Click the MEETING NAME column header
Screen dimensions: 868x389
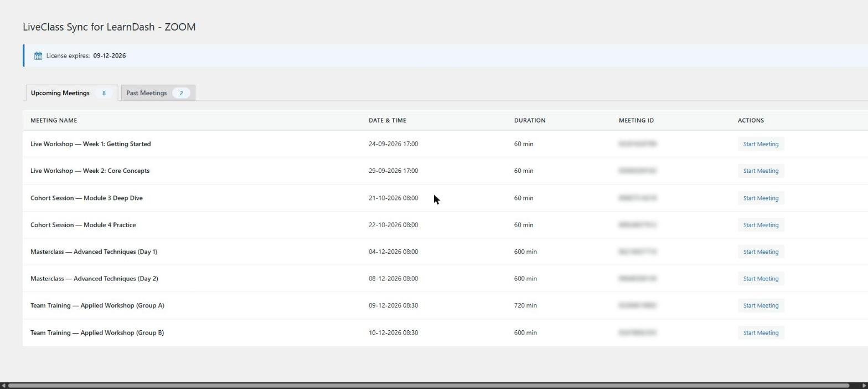click(x=54, y=120)
